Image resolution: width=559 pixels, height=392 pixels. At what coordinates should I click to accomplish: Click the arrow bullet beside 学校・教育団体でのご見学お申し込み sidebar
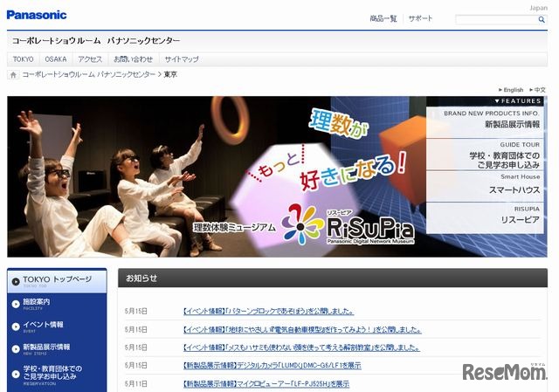[16, 375]
